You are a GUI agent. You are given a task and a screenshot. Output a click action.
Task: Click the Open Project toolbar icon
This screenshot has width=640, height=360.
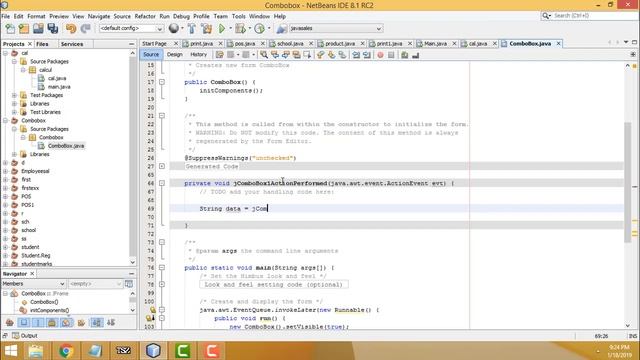click(x=38, y=28)
